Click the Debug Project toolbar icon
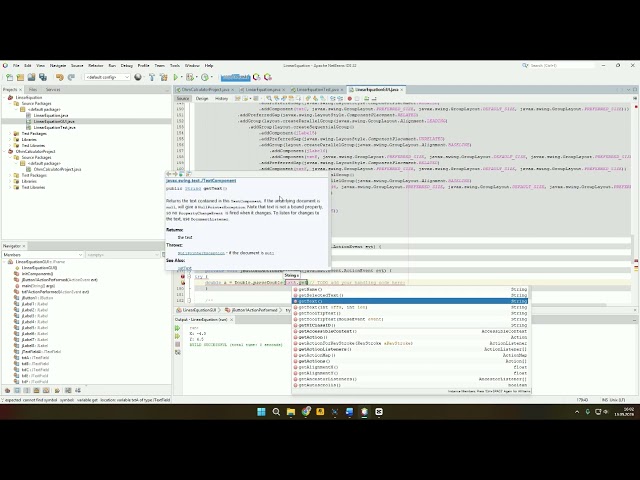Screen dimensions: 640x480 point(189,77)
